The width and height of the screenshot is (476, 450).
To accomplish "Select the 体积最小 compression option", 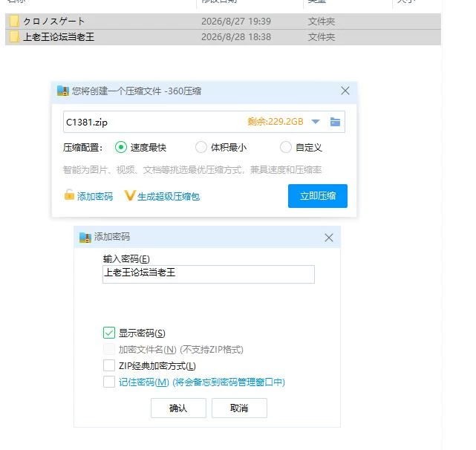I will click(x=201, y=147).
